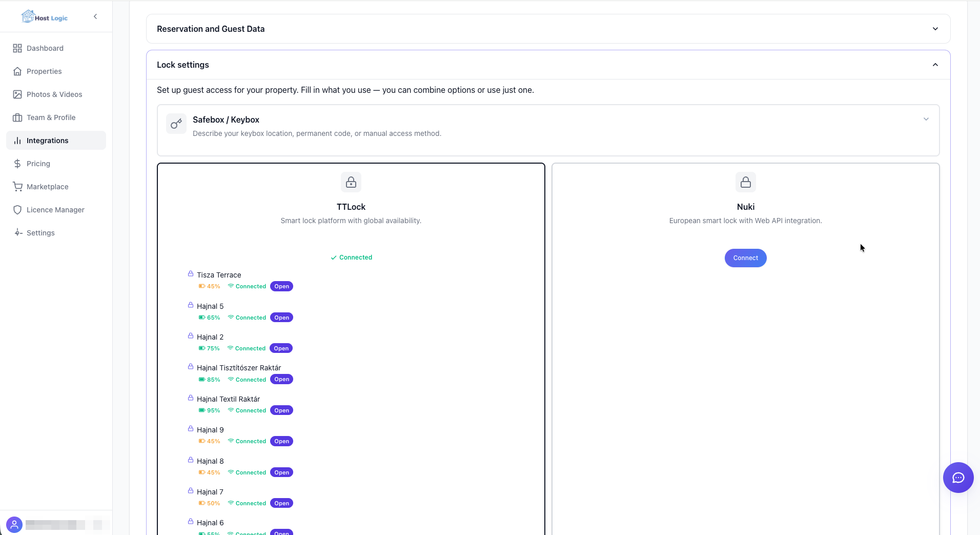Open the Tisza Terrace lock
Viewport: 980px width, 535px height.
[281, 286]
